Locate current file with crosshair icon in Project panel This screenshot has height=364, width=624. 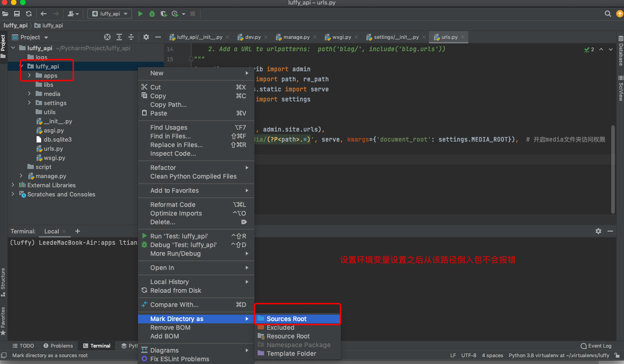107,37
